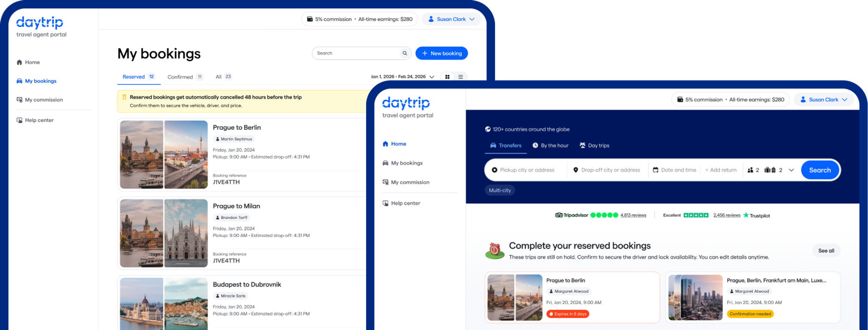The width and height of the screenshot is (868, 330).
Task: Open the Trustpilot 2,456 reviews link
Action: (x=726, y=215)
